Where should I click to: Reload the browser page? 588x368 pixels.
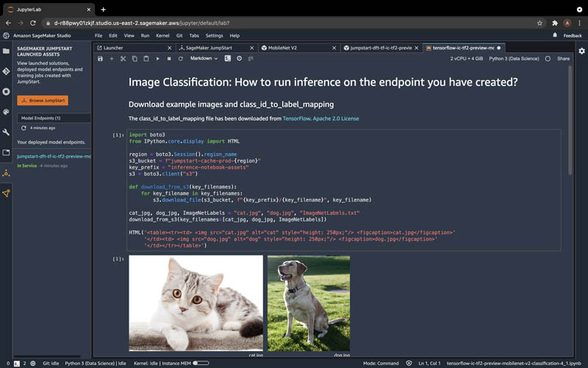coord(33,23)
